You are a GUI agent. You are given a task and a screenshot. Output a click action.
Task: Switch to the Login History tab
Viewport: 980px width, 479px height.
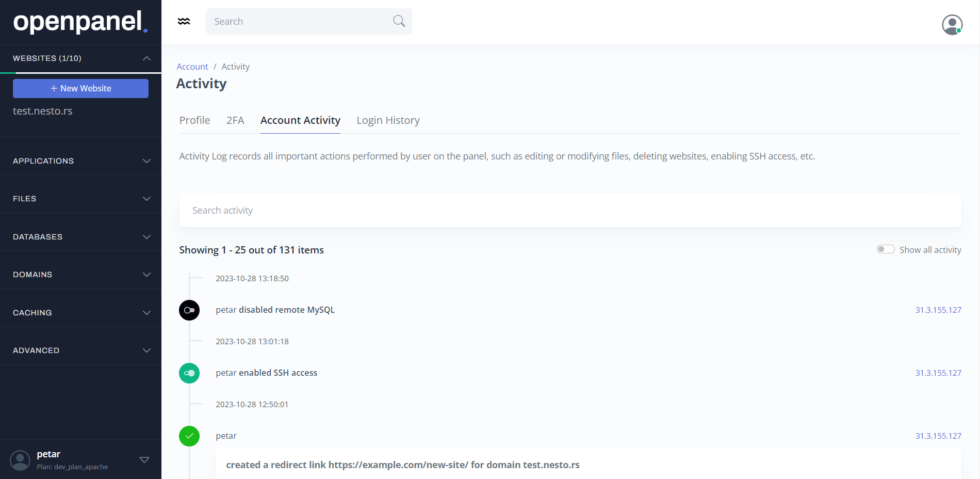(x=388, y=120)
